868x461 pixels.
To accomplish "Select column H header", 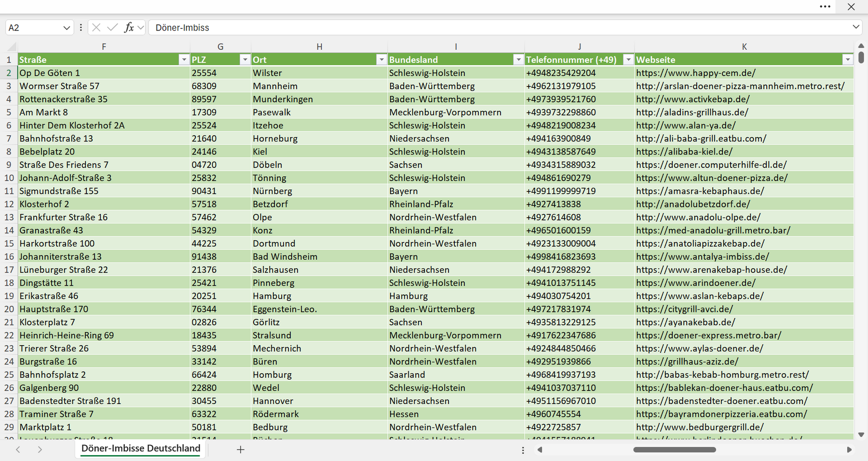I will (319, 47).
